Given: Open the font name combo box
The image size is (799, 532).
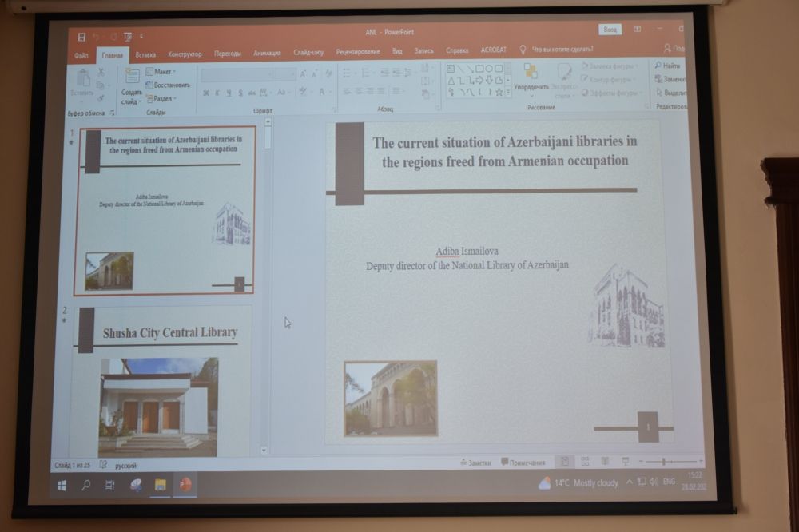Looking at the screenshot, I should pos(237,75).
